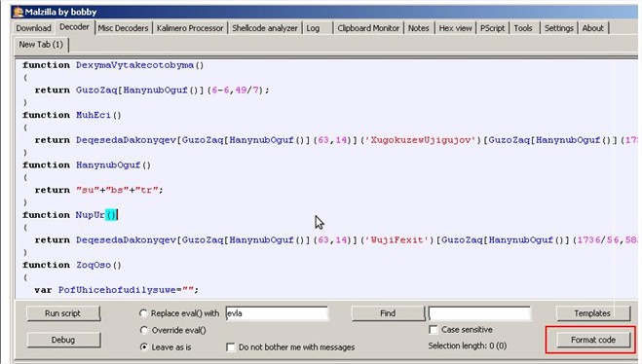This screenshot has height=364, width=642.
Task: Open the Settings tab
Action: pos(559,28)
